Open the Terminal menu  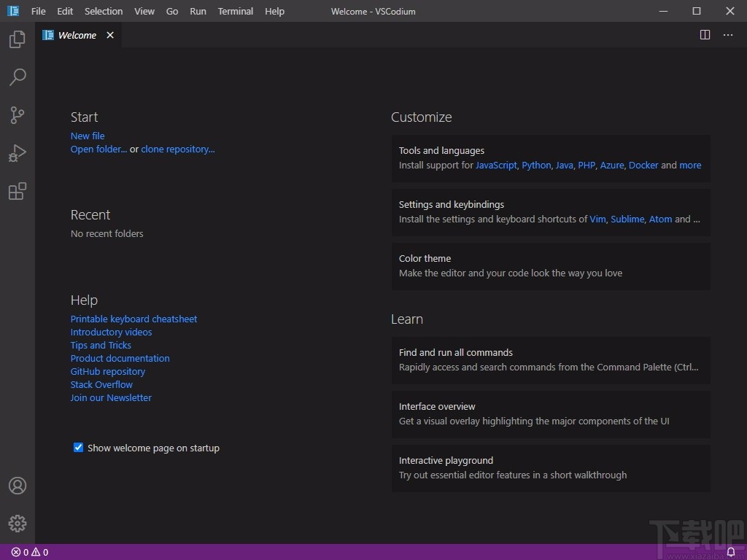[x=235, y=11]
